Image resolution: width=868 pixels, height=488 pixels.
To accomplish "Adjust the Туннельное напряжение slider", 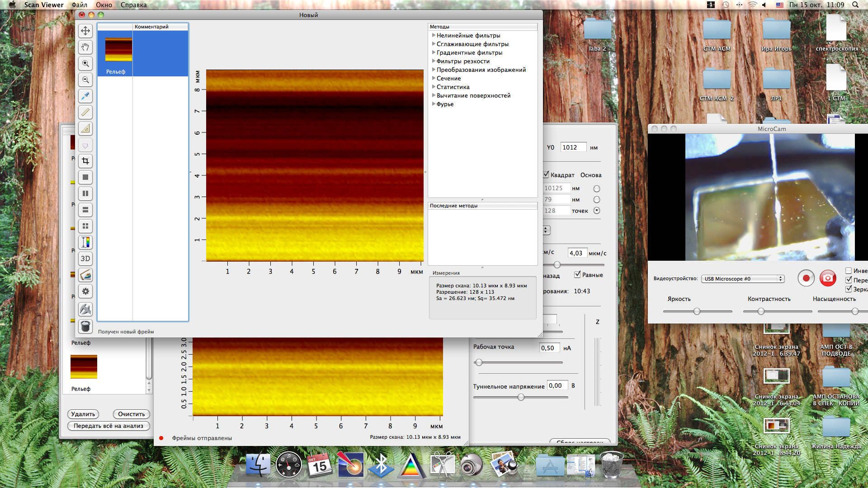I will (x=521, y=397).
